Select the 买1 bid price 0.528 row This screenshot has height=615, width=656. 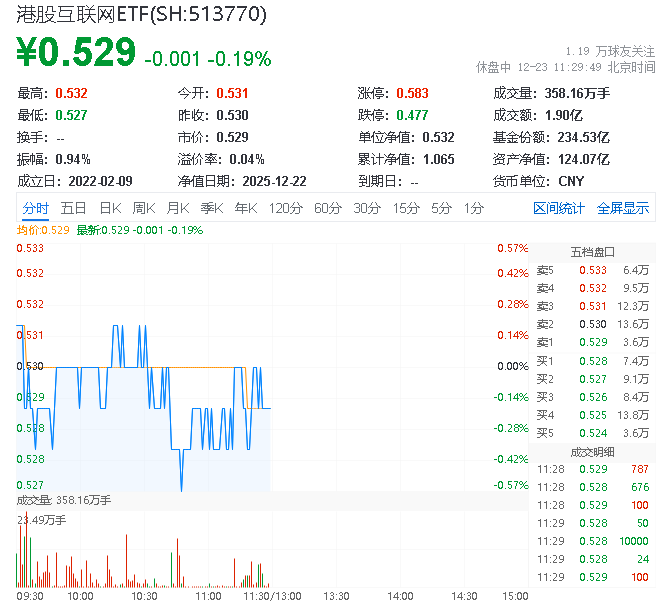[592, 360]
